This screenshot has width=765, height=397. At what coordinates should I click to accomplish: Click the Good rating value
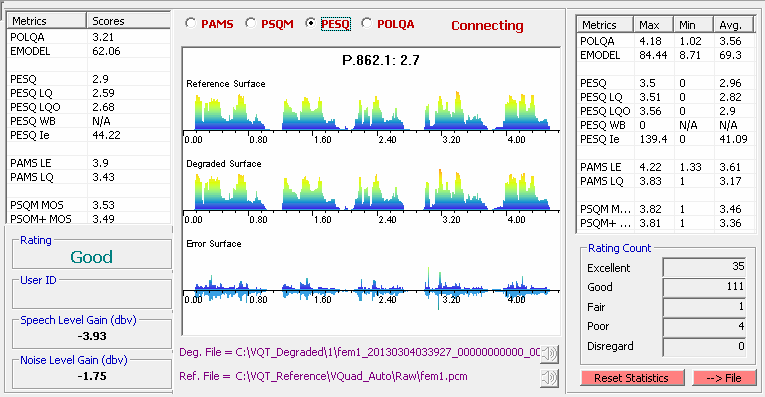(91, 257)
